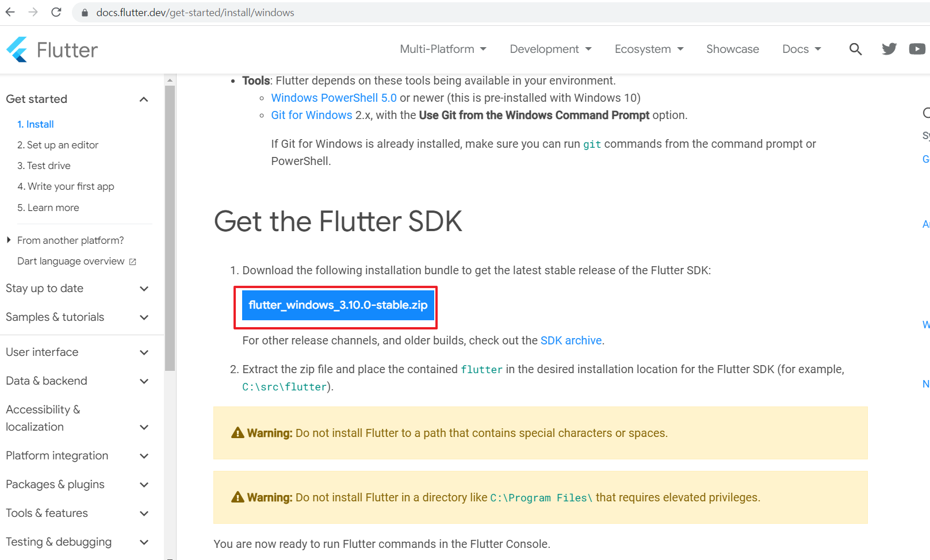Open Flutter Twitter icon link
This screenshot has width=930, height=560.
tap(889, 49)
